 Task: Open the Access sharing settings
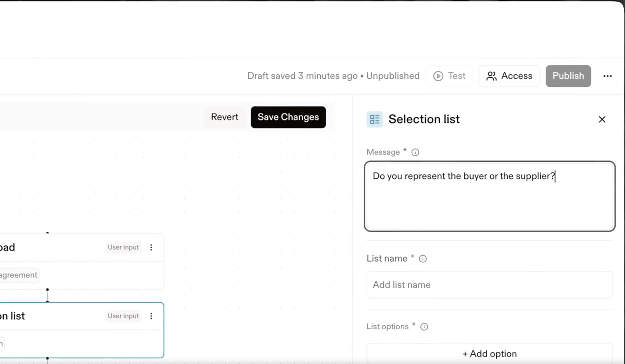coord(509,76)
